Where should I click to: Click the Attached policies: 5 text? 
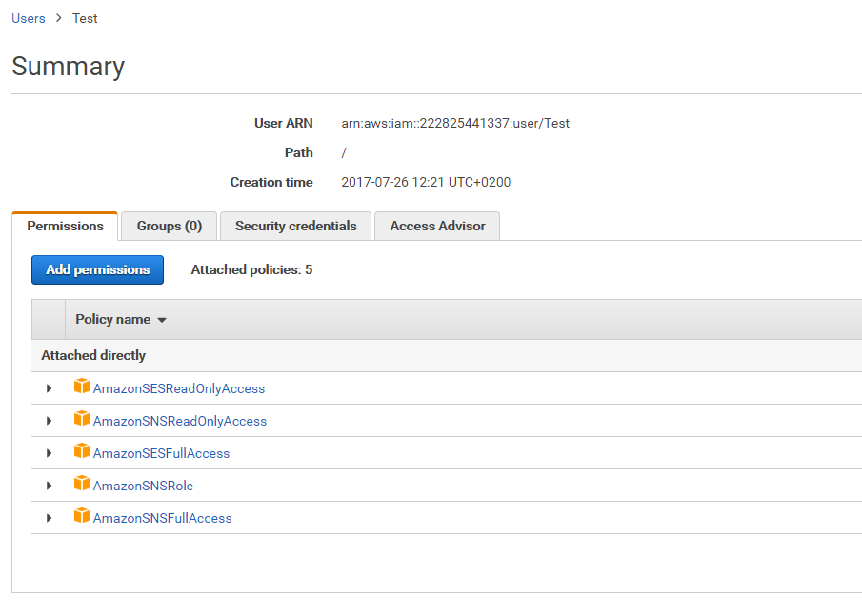pyautogui.click(x=251, y=269)
